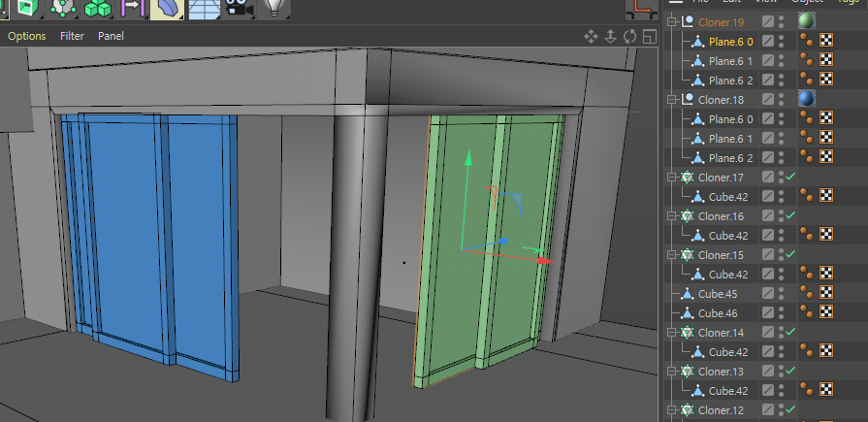The image size is (868, 422).
Task: Select the Cube.46 object name
Action: [x=718, y=313]
